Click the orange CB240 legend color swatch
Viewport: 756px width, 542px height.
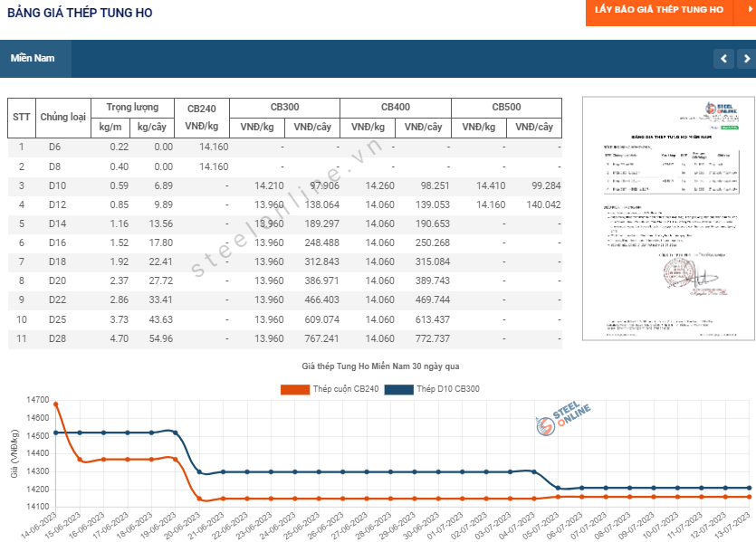(294, 389)
